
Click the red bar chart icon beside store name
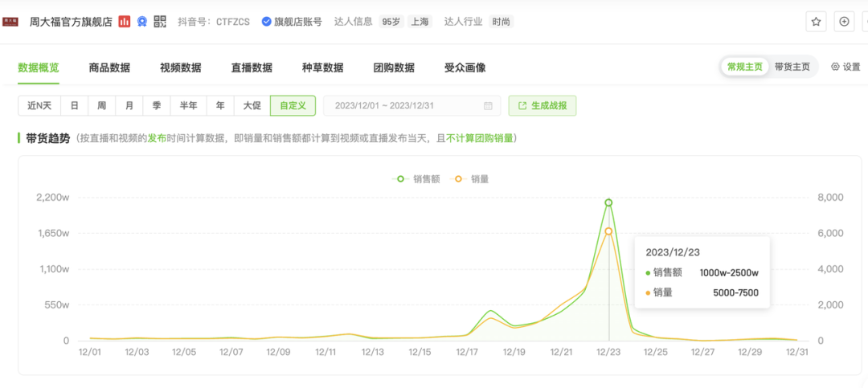point(125,22)
